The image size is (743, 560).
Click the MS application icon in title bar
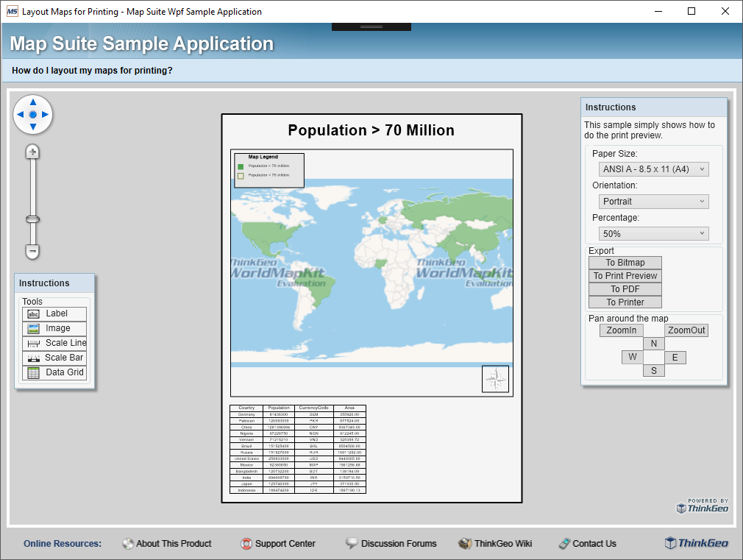(13, 11)
